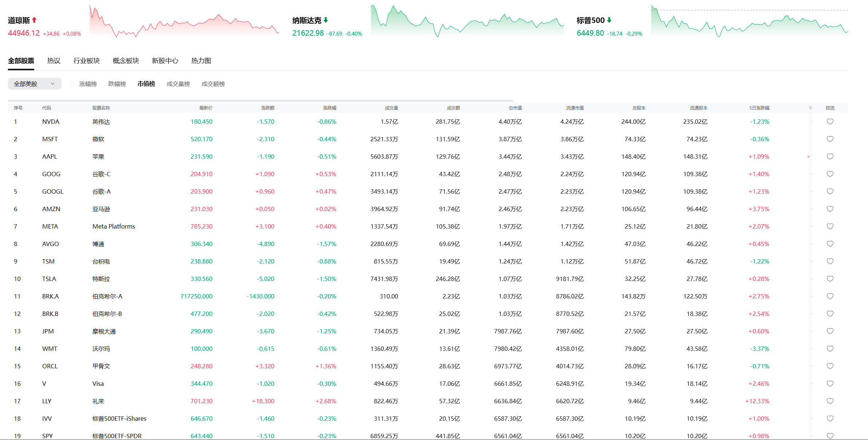Click 道琼斯 index title

click(19, 20)
